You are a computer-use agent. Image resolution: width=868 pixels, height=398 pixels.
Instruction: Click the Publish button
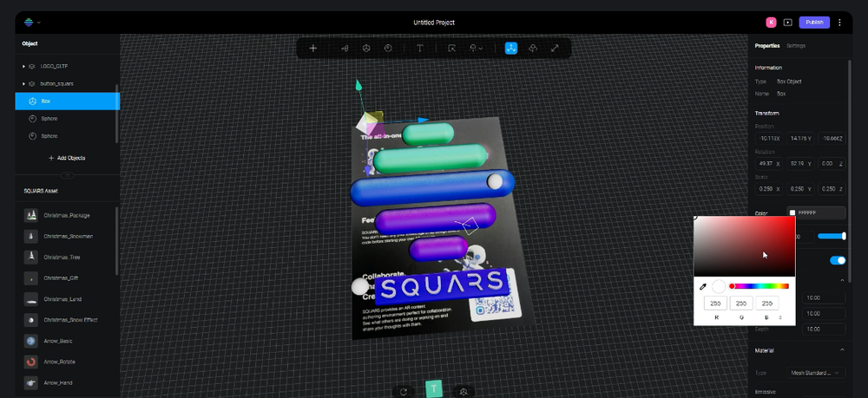click(814, 23)
